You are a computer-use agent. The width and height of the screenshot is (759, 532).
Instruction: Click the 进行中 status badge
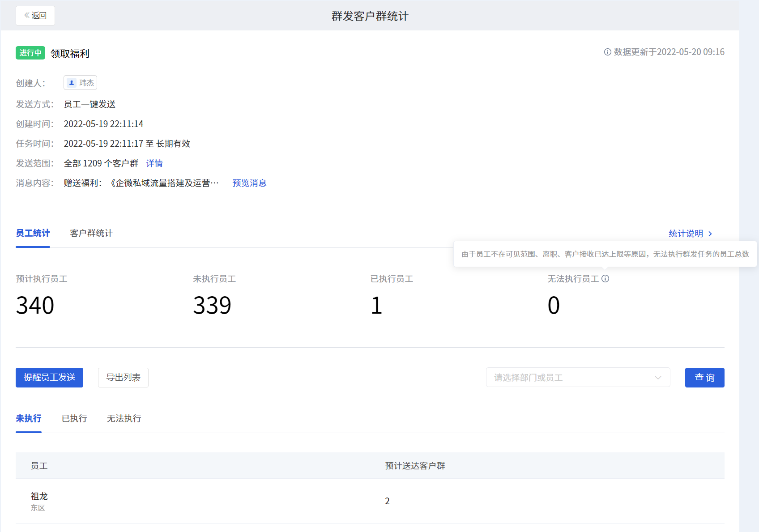coord(30,53)
